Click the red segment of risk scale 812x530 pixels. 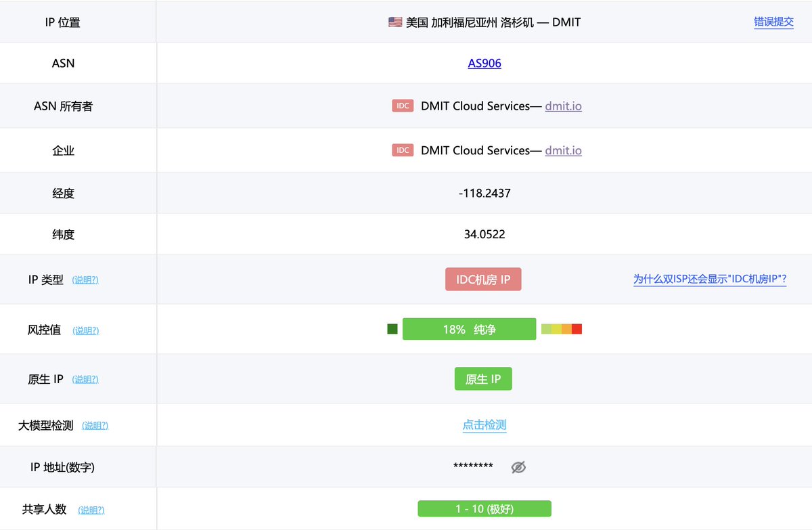point(577,329)
